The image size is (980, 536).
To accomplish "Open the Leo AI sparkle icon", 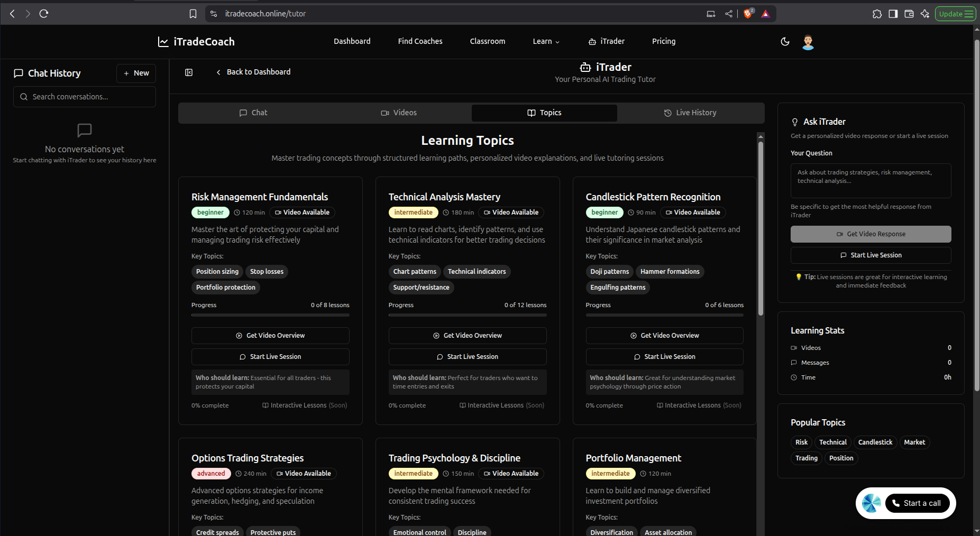I will 925,14.
